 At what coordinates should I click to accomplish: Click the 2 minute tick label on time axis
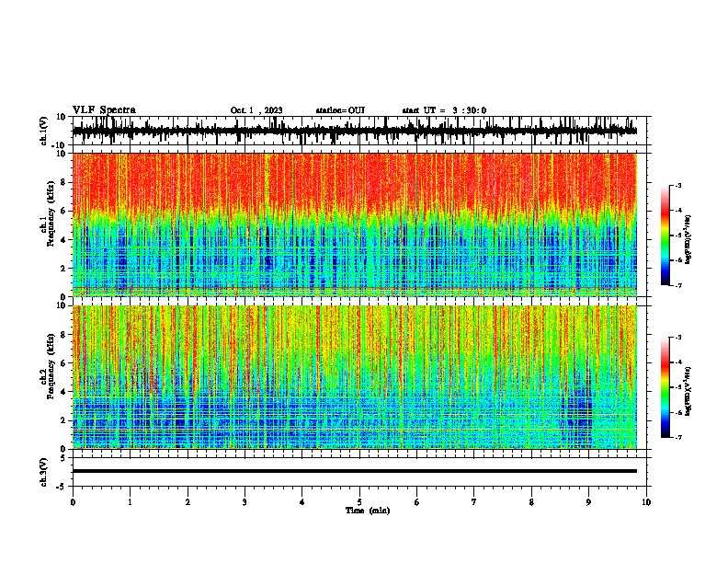188,502
